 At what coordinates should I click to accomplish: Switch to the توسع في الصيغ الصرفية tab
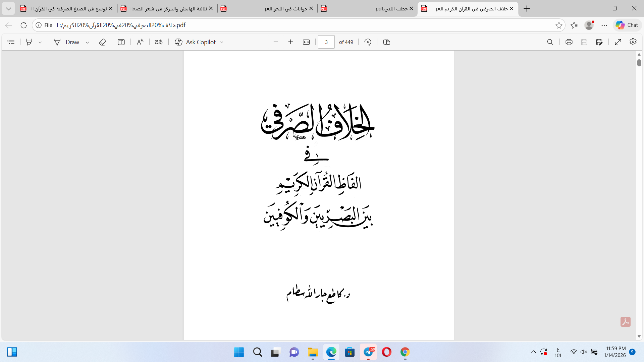coord(67,9)
